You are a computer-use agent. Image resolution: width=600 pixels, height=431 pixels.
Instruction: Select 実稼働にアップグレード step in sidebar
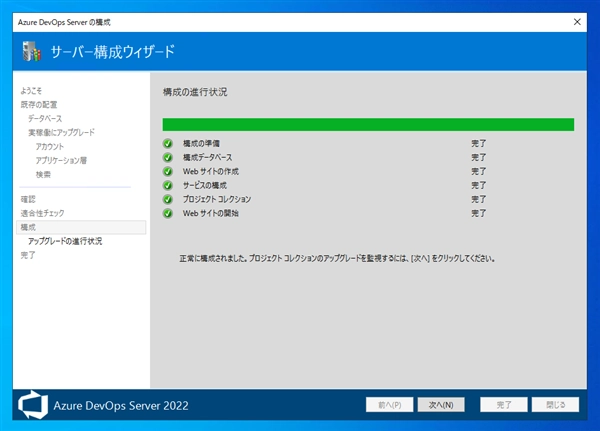[x=61, y=132]
